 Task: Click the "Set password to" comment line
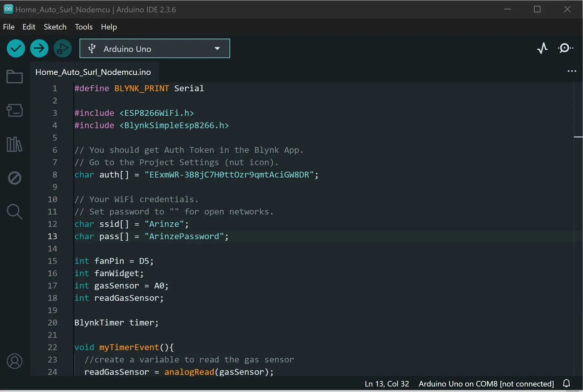pos(174,212)
